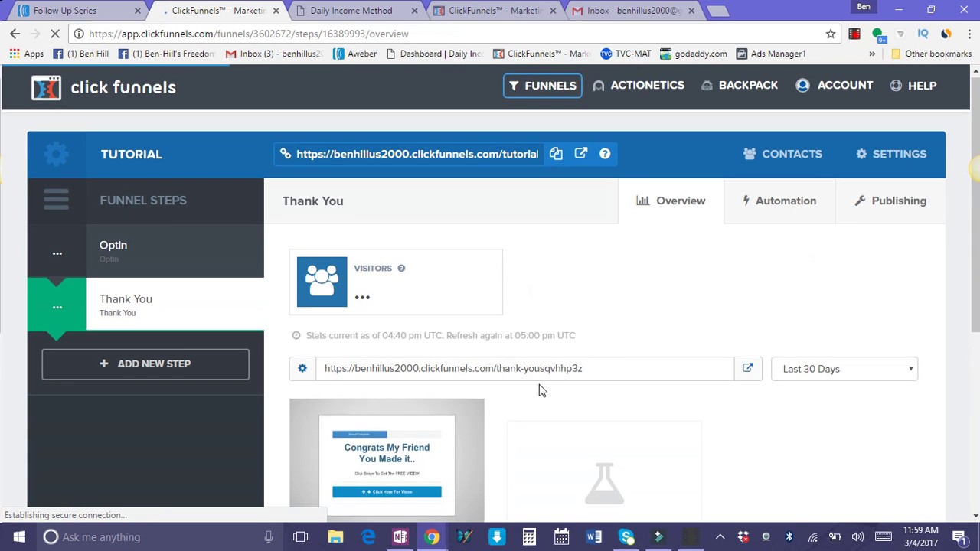The height and width of the screenshot is (551, 980).
Task: Show hidden system tray icons
Action: click(x=720, y=536)
